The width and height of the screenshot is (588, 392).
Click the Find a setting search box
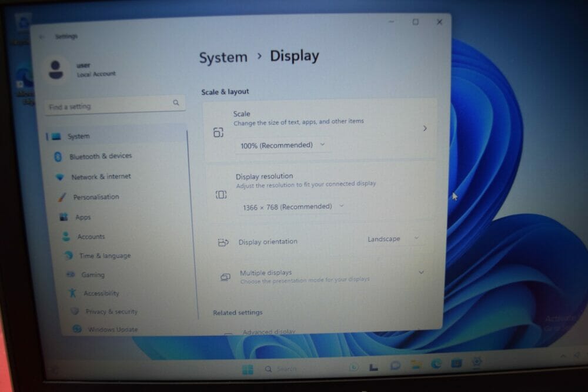pos(115,105)
